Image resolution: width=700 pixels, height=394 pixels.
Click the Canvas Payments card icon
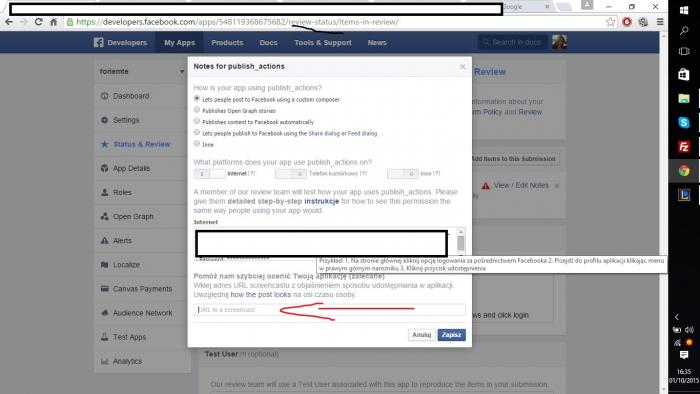click(x=104, y=289)
